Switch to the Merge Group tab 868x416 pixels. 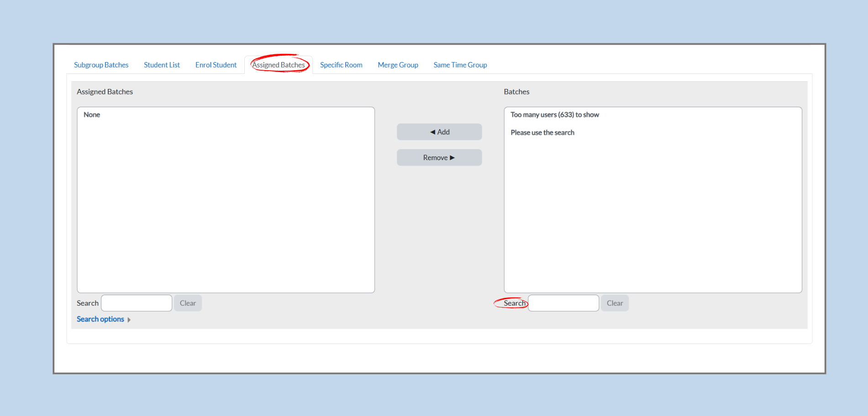398,65
